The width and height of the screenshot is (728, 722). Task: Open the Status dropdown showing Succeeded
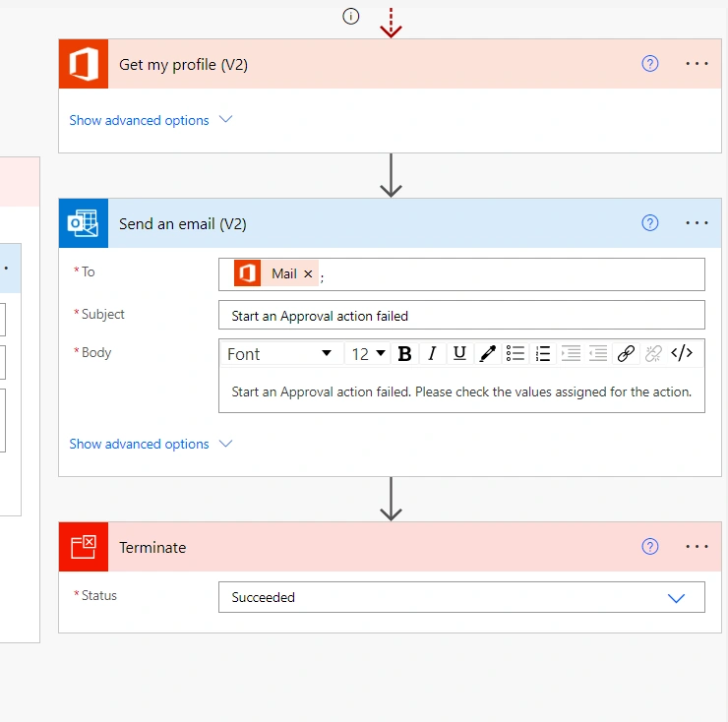point(461,597)
